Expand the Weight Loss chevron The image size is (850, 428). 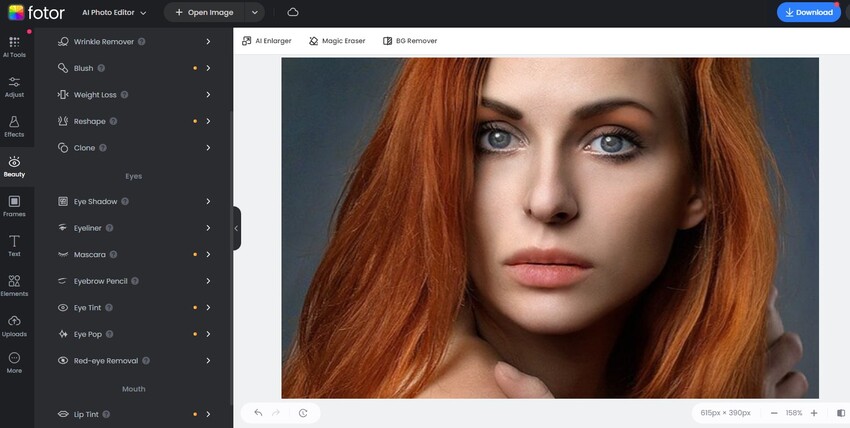208,95
